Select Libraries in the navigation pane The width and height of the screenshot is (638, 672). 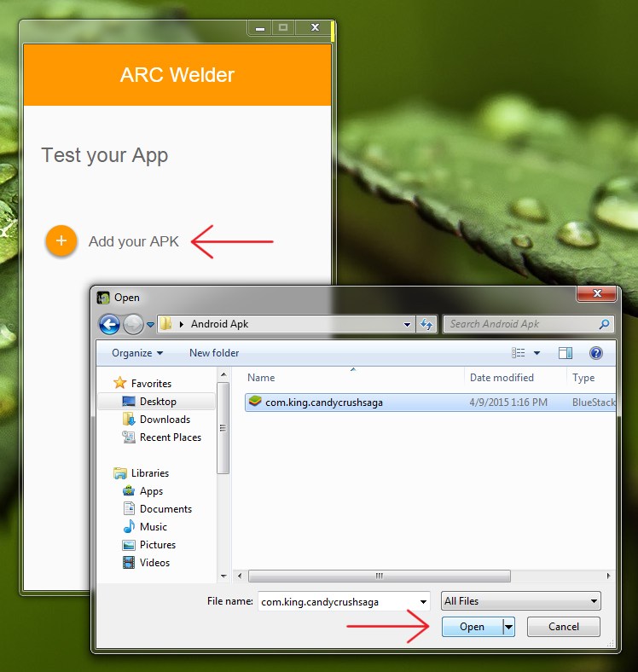click(x=149, y=472)
